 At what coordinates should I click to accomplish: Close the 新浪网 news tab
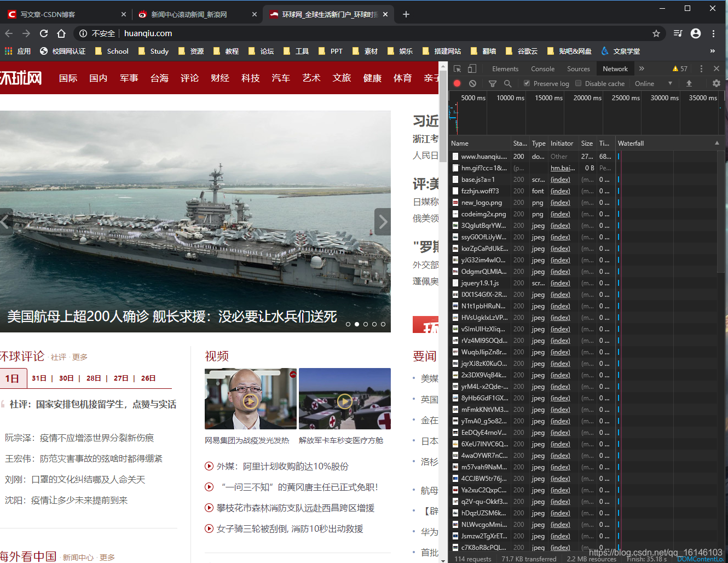[x=255, y=14]
